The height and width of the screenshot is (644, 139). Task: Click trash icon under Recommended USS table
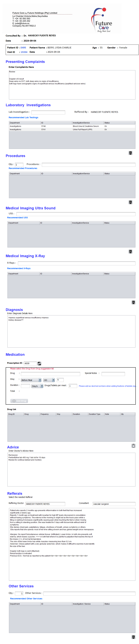pos(130,251)
